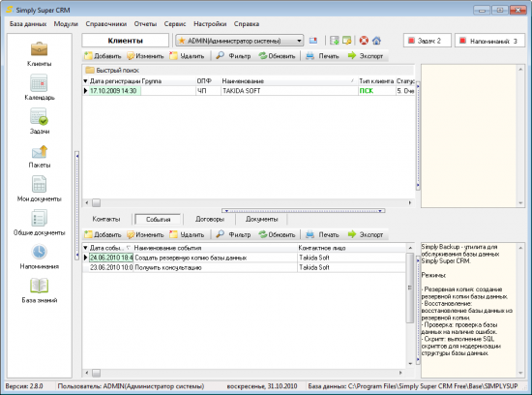Collapse the lower panel using horizontal splitter handle
This screenshot has width=532, height=395.
pos(304,211)
